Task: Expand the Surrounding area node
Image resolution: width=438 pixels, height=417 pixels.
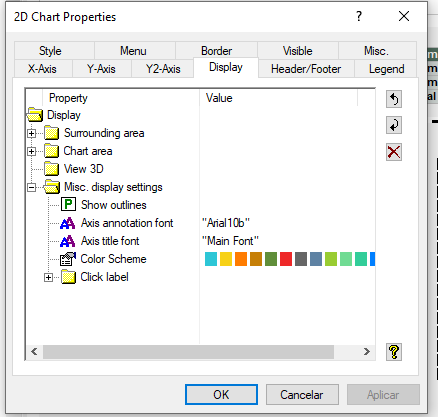Action: [x=31, y=133]
